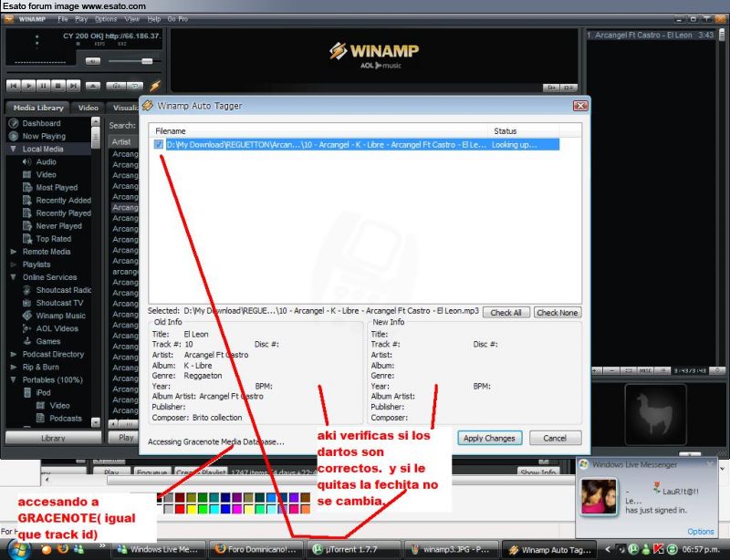Open Dashboard in the Media Library tree
Image resolution: width=730 pixels, height=560 pixels.
[x=41, y=123]
